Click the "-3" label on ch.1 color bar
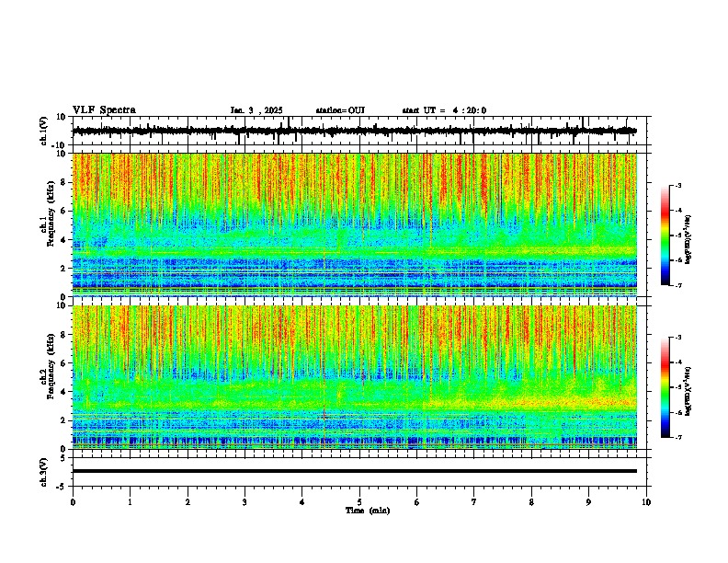 [x=678, y=185]
